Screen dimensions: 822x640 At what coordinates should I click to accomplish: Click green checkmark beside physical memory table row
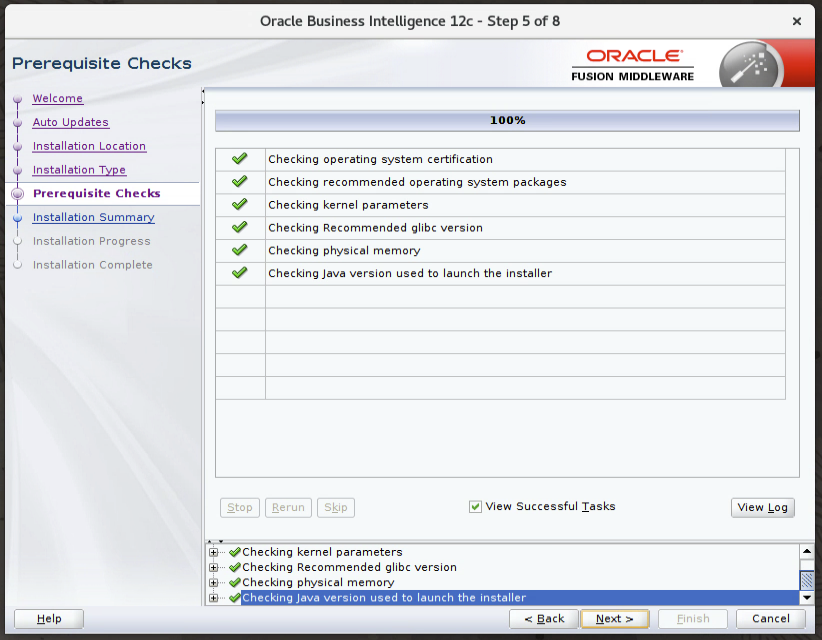click(240, 250)
